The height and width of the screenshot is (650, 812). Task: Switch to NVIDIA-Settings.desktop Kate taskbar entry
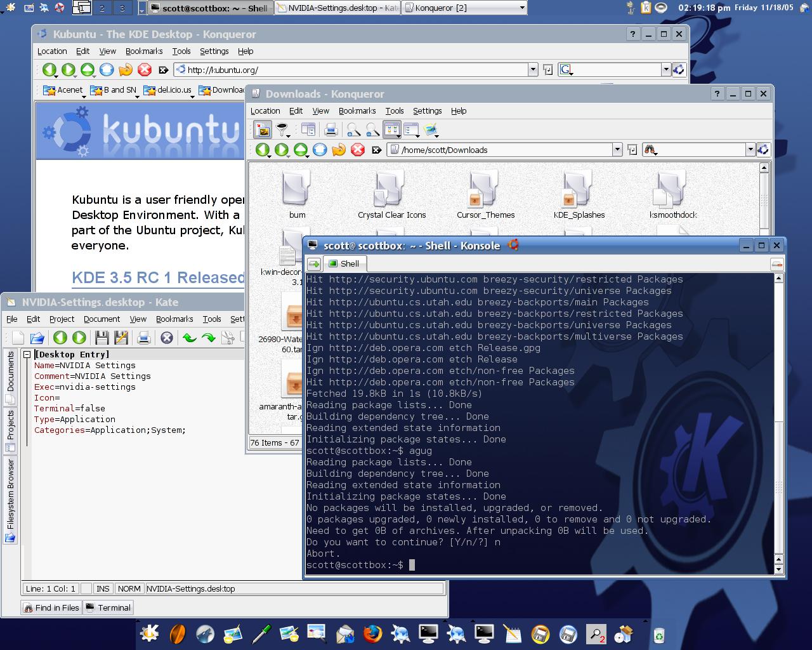[337, 8]
